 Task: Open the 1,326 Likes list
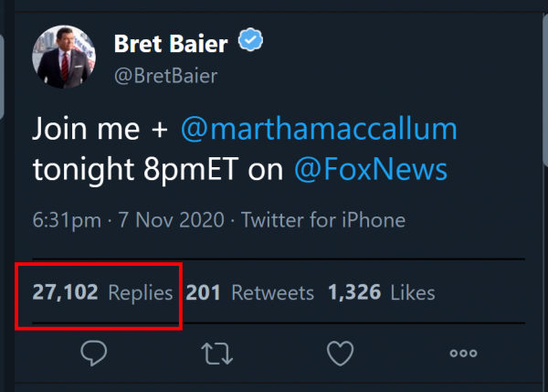click(381, 293)
